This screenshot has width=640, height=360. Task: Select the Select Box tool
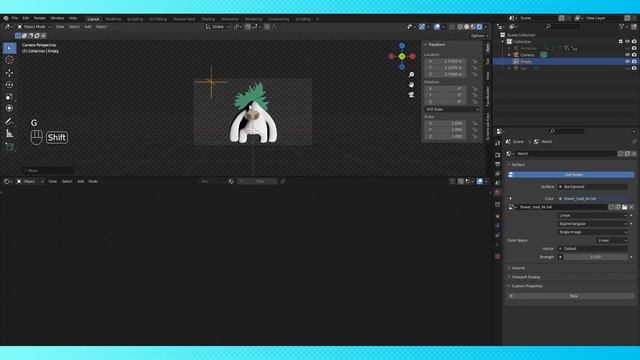point(9,48)
